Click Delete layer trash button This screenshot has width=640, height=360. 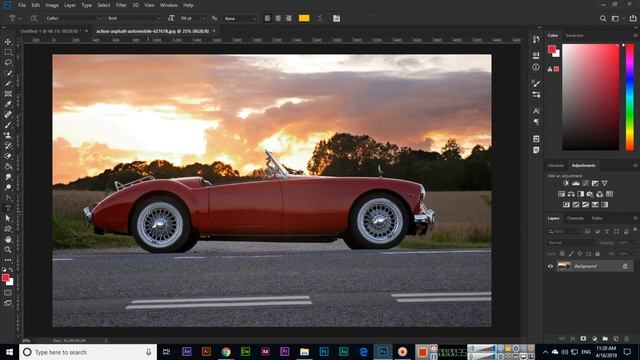tap(627, 339)
